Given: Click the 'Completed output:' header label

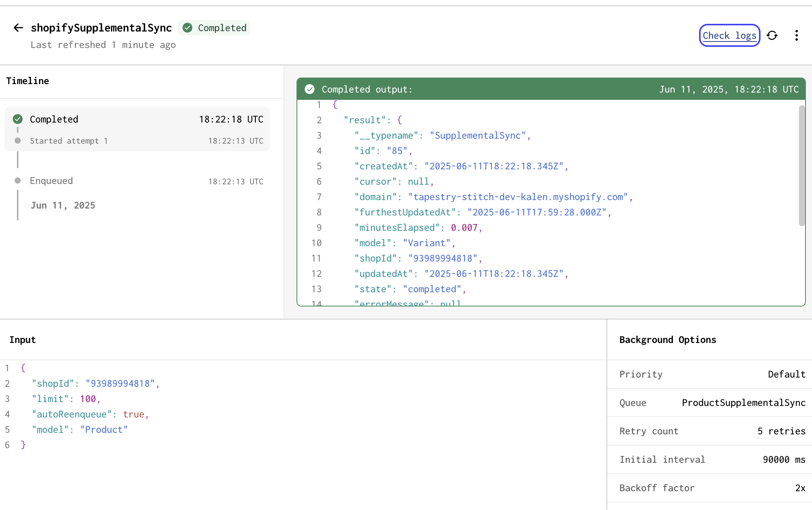Looking at the screenshot, I should (x=367, y=89).
